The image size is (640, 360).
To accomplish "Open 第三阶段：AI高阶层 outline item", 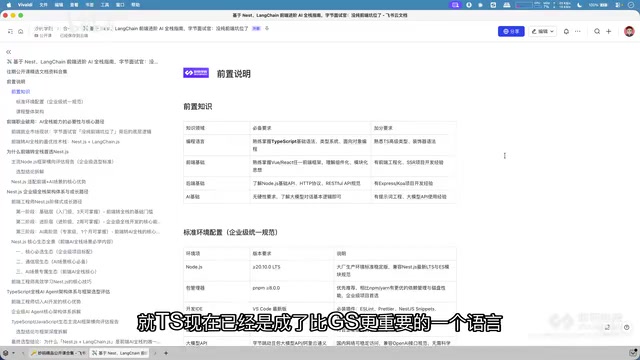I will tap(88, 231).
